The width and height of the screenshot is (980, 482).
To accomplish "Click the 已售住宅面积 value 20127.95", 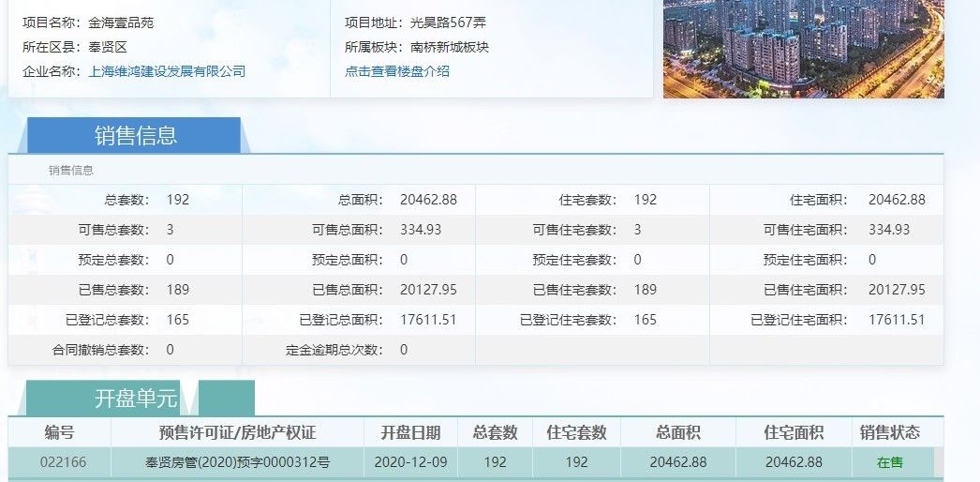I will click(x=897, y=290).
